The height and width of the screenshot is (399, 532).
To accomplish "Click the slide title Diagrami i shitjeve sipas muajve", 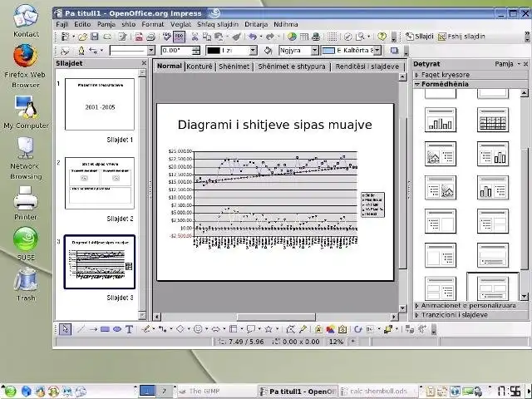I will point(275,125).
